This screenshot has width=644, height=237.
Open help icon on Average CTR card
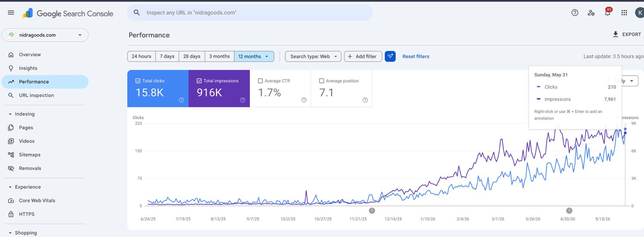point(304,100)
